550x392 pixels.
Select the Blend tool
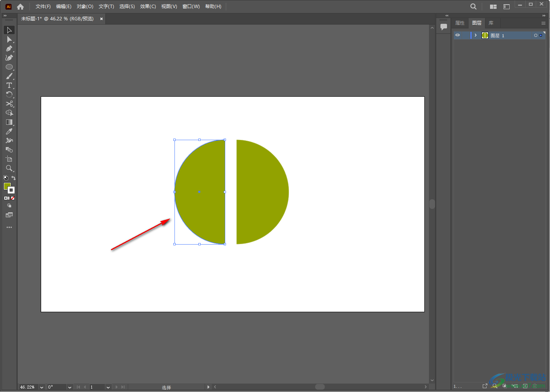pyautogui.click(x=9, y=150)
